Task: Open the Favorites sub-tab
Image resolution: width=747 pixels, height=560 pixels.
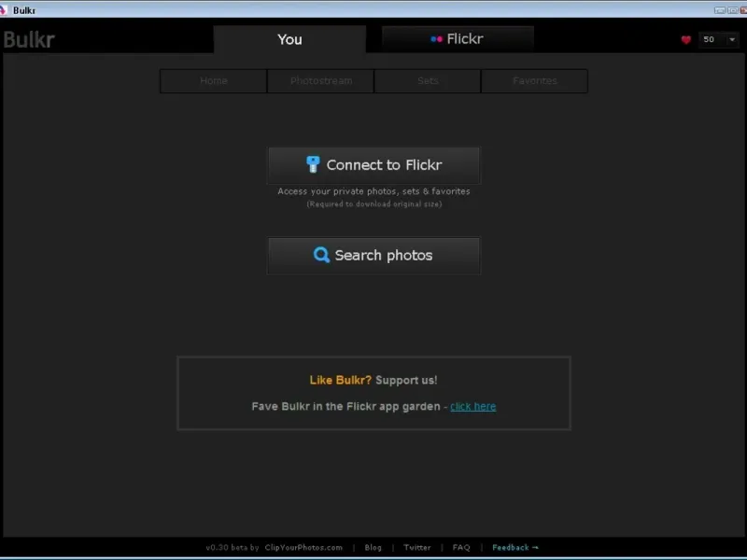Action: (534, 81)
